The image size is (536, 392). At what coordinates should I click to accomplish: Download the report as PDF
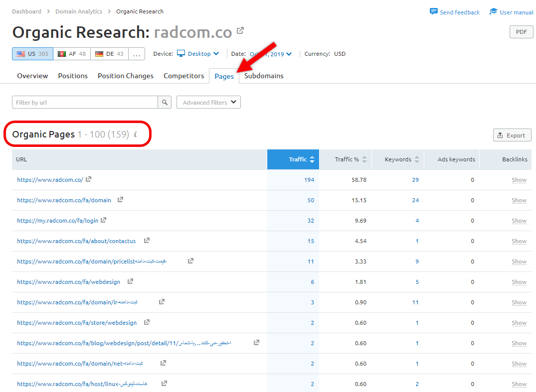tap(521, 31)
